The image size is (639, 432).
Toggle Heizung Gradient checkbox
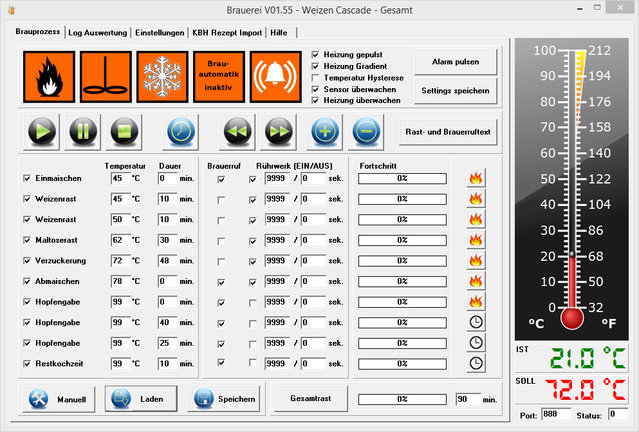[x=315, y=66]
